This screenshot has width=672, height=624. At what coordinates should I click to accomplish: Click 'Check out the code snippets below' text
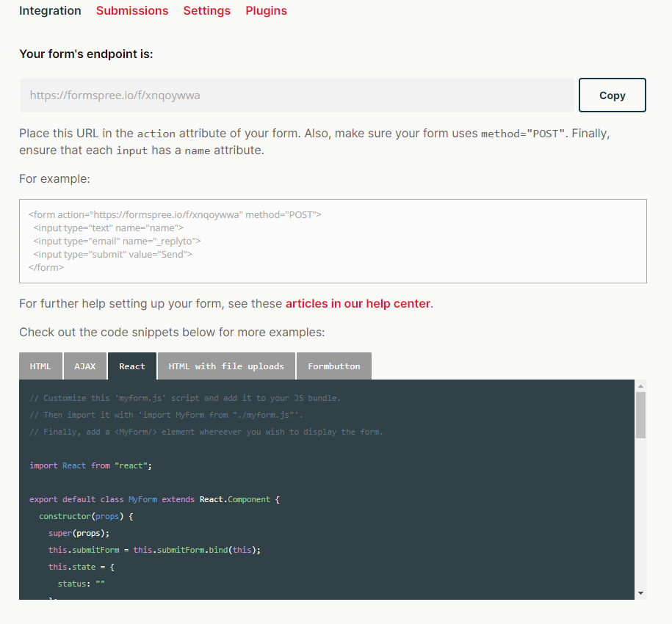pyautogui.click(x=172, y=333)
